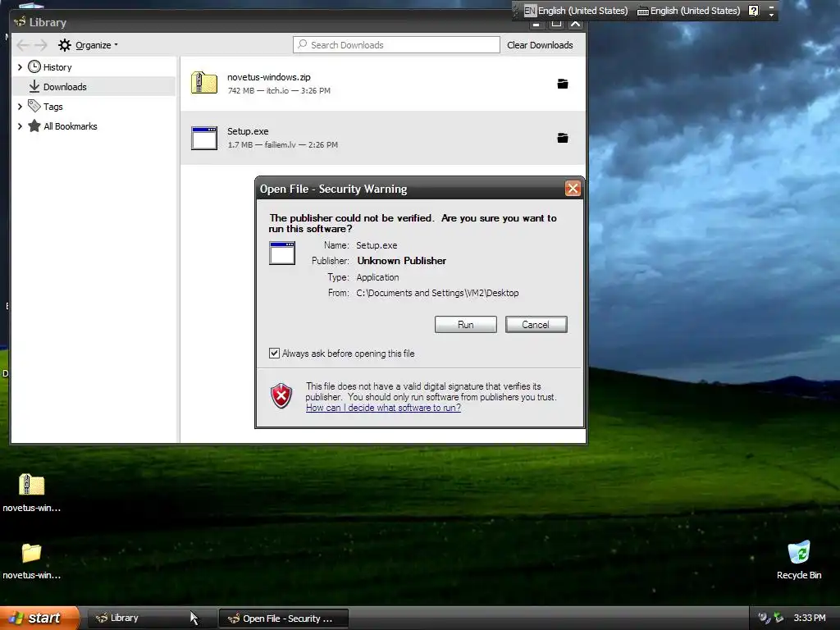Click the second system tray icon near clock
The image size is (840, 630).
point(779,618)
